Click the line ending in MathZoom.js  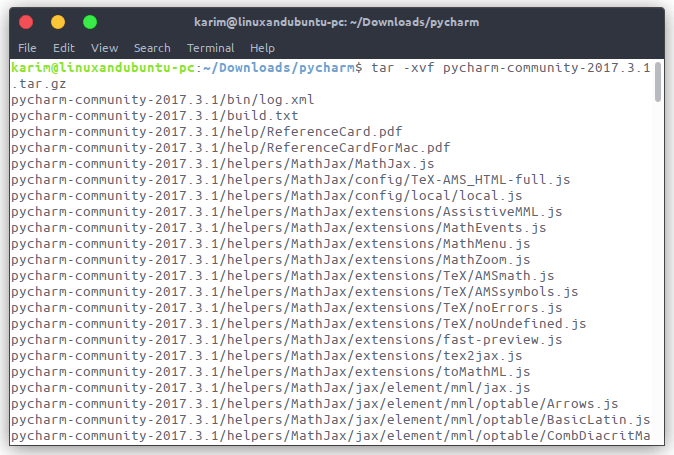click(271, 260)
